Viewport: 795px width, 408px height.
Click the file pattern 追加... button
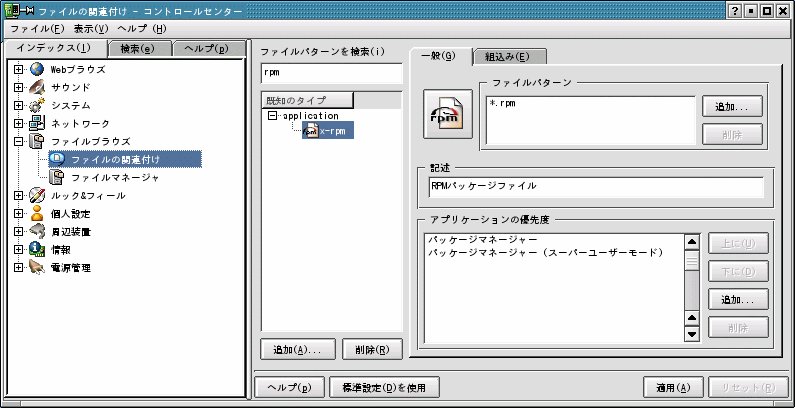click(x=733, y=106)
